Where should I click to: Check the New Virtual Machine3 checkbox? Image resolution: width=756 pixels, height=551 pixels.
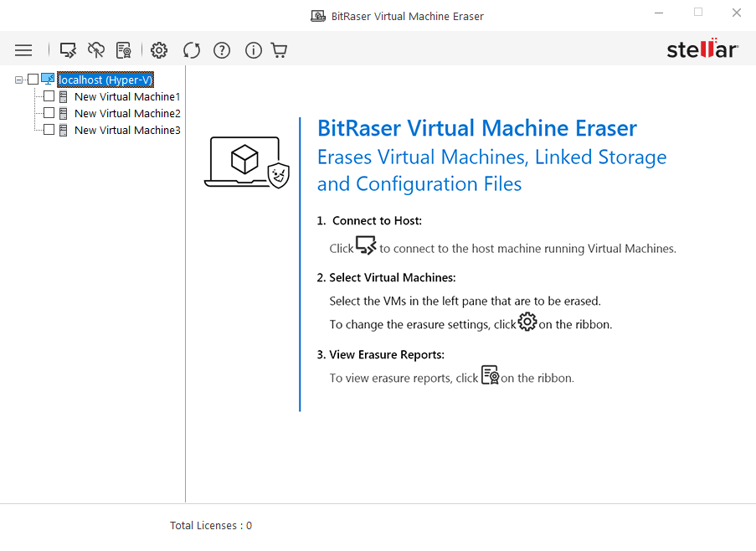tap(49, 129)
